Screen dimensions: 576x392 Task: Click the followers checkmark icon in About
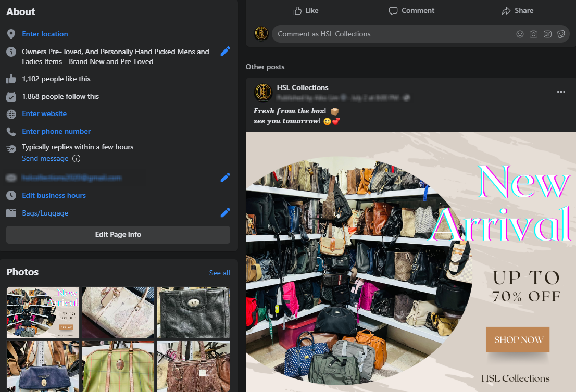coord(11,96)
